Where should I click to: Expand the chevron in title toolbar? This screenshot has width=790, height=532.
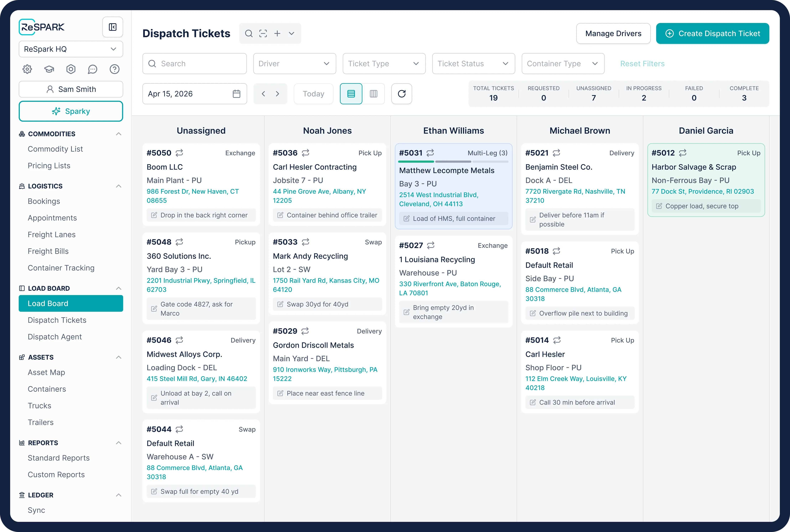tap(291, 34)
